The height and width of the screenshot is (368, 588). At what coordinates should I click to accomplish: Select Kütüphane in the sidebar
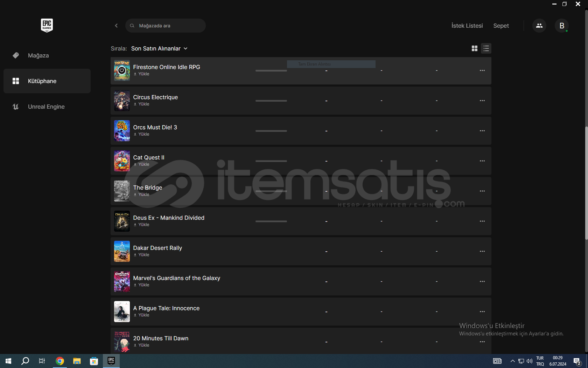coord(47,81)
